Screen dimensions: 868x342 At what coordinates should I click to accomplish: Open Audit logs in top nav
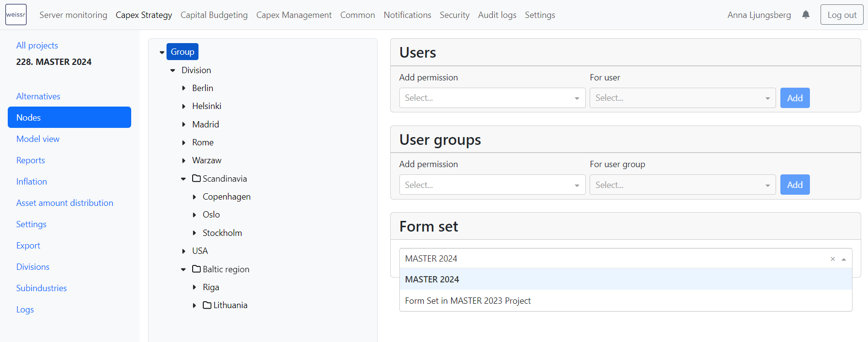(497, 15)
